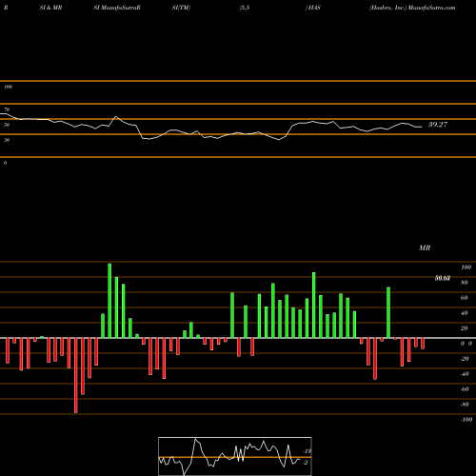Click the MR value 50.02 label
The image size is (476, 476).
(x=443, y=278)
